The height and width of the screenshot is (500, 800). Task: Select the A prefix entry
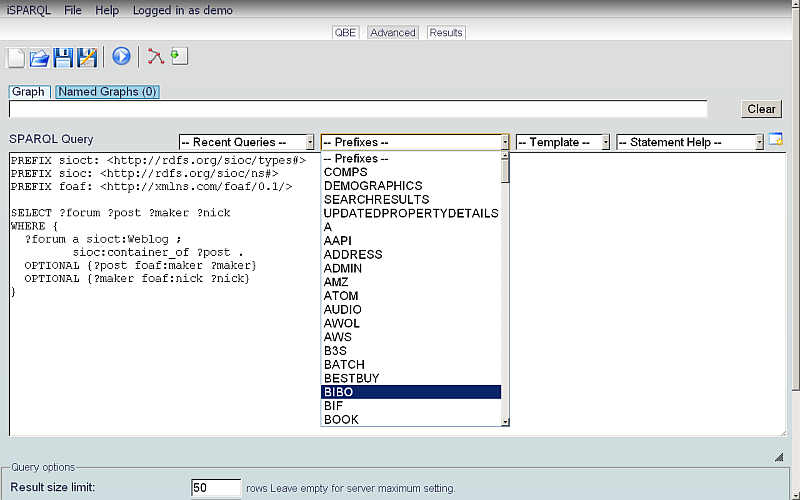pos(411,227)
